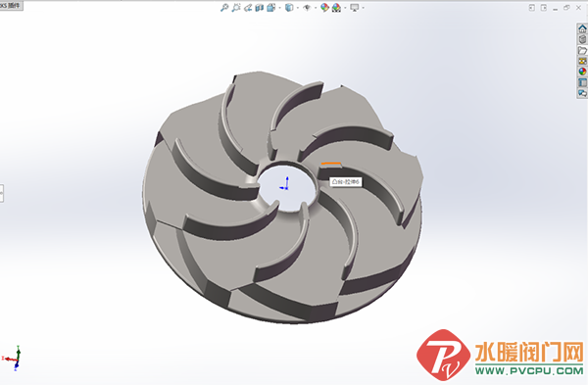Open the File Explorer folder tab
This screenshot has height=385, width=588.
tap(582, 50)
